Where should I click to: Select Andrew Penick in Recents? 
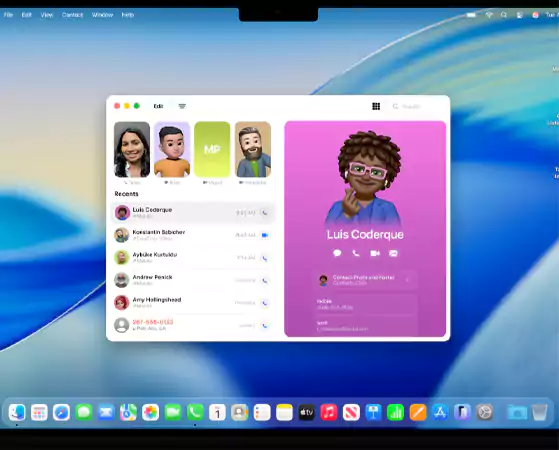193,280
